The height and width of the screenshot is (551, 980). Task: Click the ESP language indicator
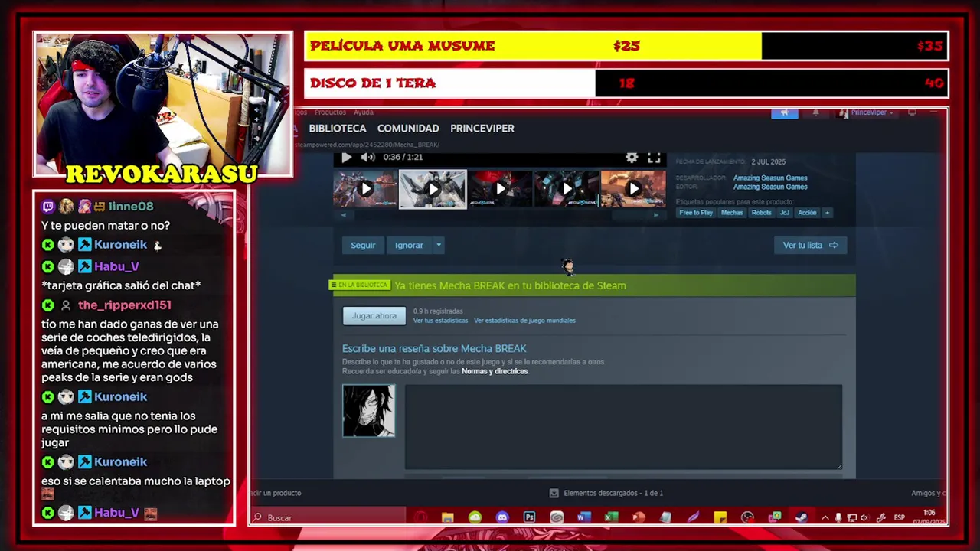tap(900, 518)
